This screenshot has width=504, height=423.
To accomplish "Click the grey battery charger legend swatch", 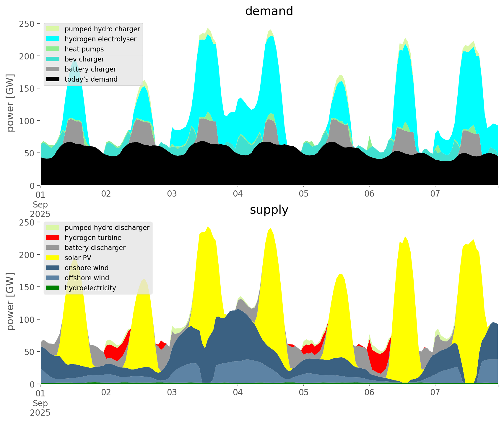I will click(53, 69).
